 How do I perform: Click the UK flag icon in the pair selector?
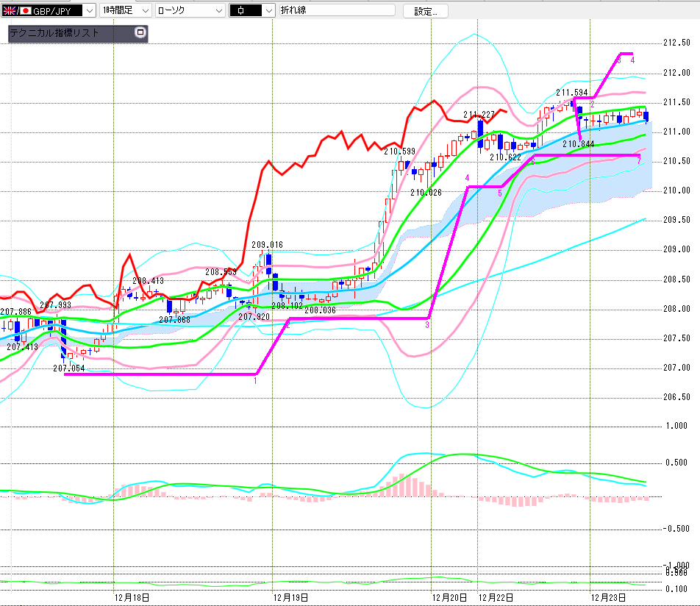10,10
